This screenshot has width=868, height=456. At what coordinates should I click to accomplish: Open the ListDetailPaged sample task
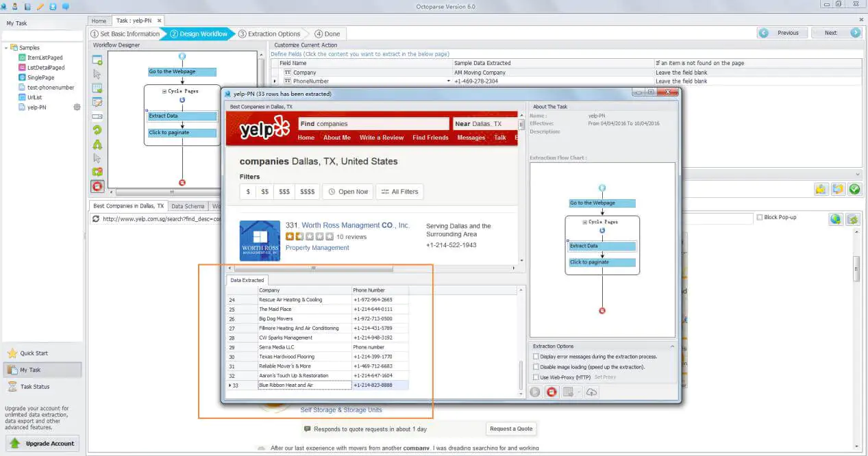click(x=46, y=68)
